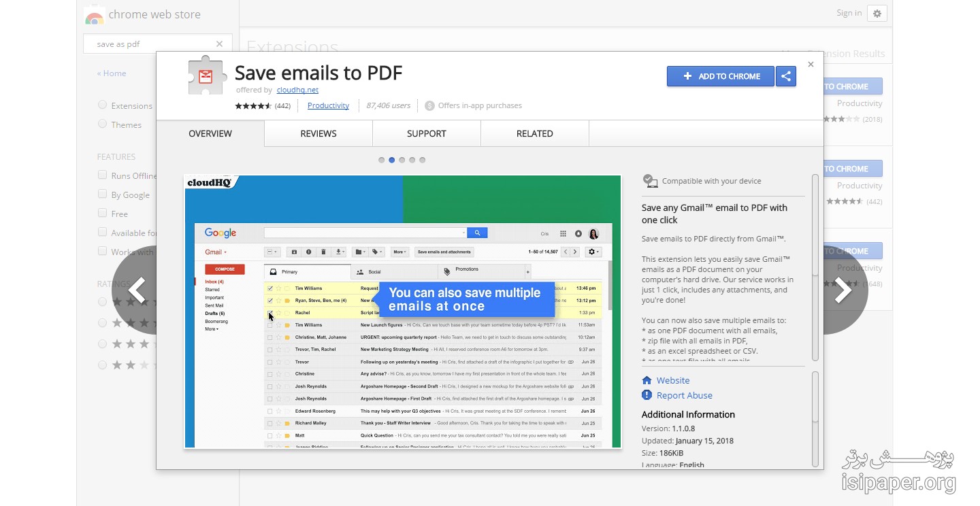This screenshot has height=506, width=980.
Task: Select the Extensions radio button
Action: [x=102, y=105]
